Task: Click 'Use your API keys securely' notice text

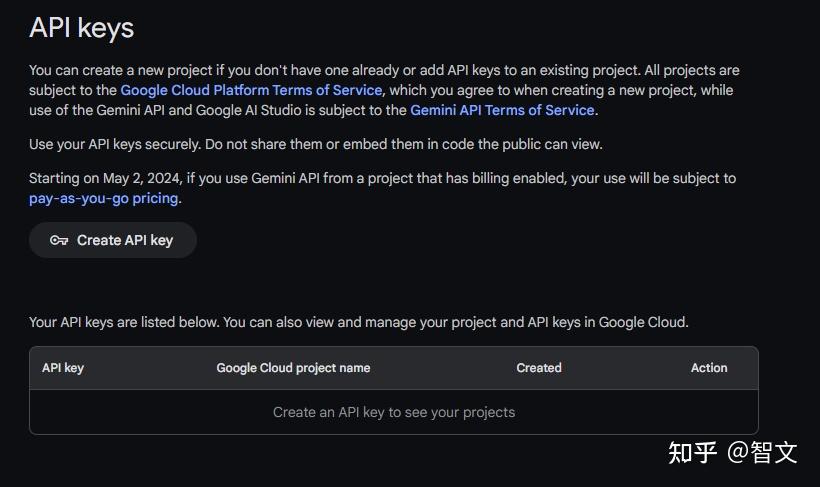Action: (x=316, y=144)
